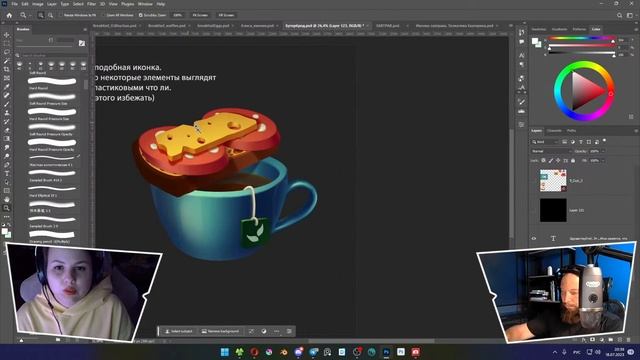Click the foreground color swatch in toolbox

4,231
